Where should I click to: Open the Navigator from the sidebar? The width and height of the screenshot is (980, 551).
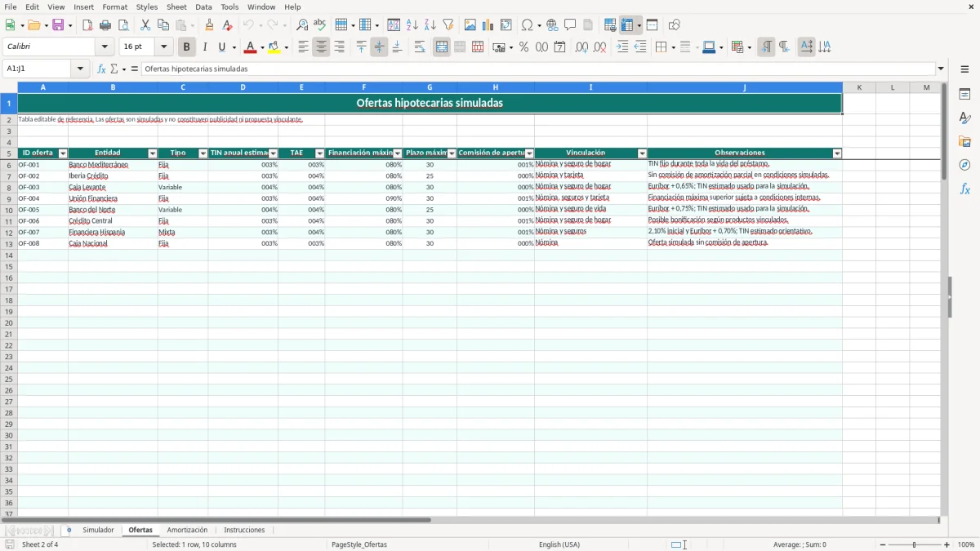964,165
